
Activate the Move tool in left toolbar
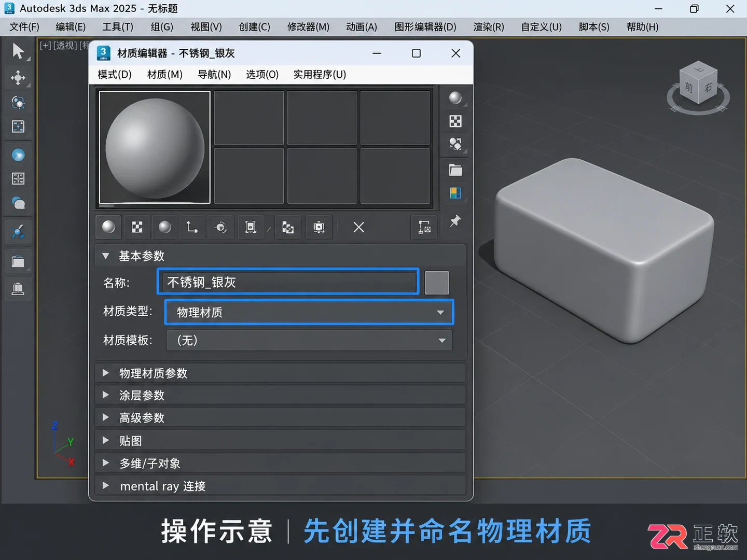point(18,78)
